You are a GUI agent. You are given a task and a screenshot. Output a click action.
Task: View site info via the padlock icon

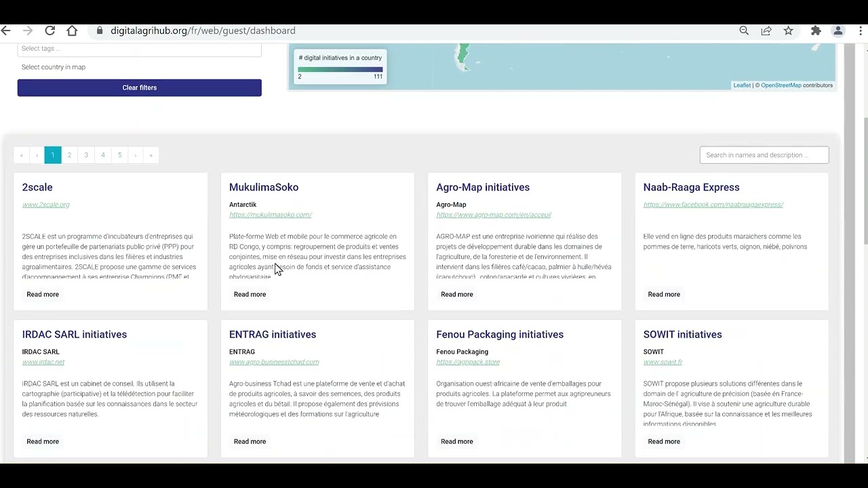pos(100,30)
